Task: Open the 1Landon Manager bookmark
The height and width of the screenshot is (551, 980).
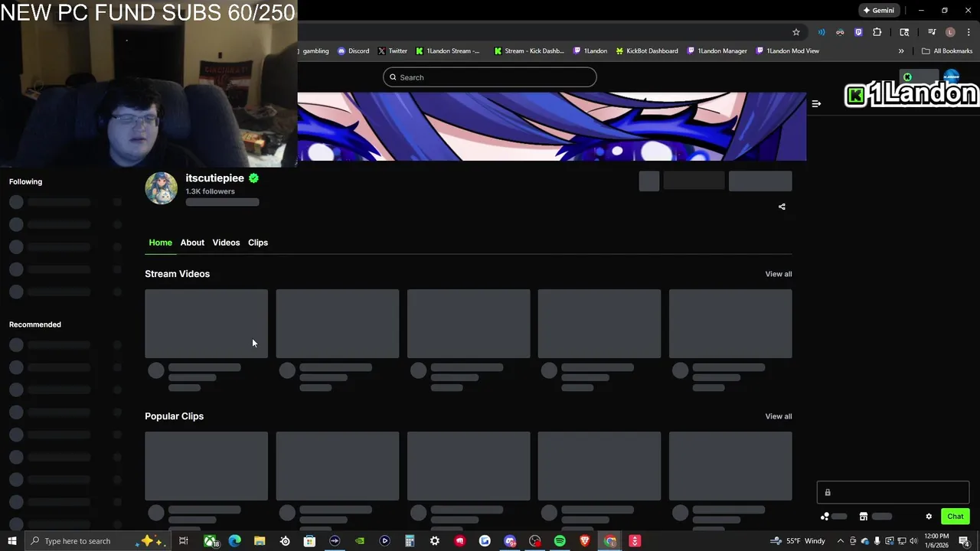Action: (717, 51)
